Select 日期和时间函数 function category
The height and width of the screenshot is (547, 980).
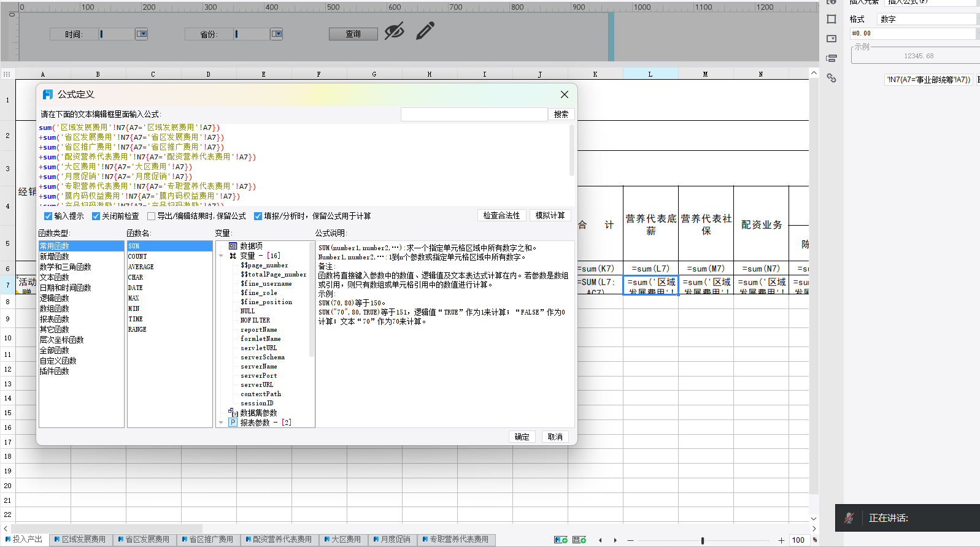click(x=81, y=288)
